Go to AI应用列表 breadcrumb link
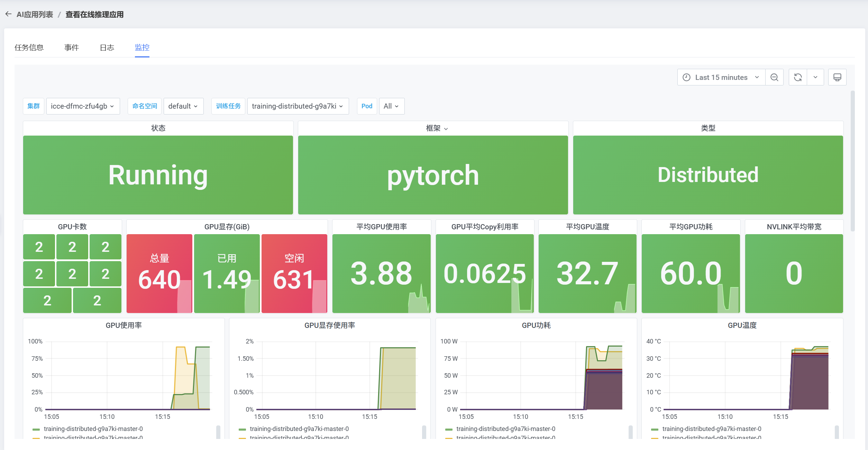The height and width of the screenshot is (450, 868). tap(35, 15)
